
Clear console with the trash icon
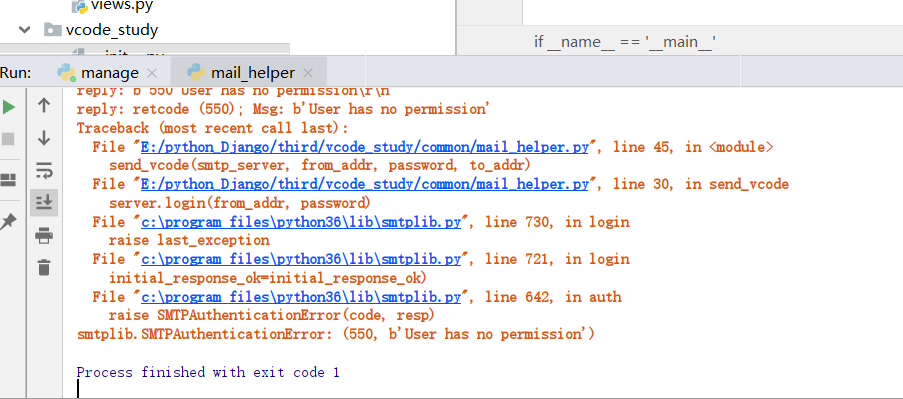(44, 267)
